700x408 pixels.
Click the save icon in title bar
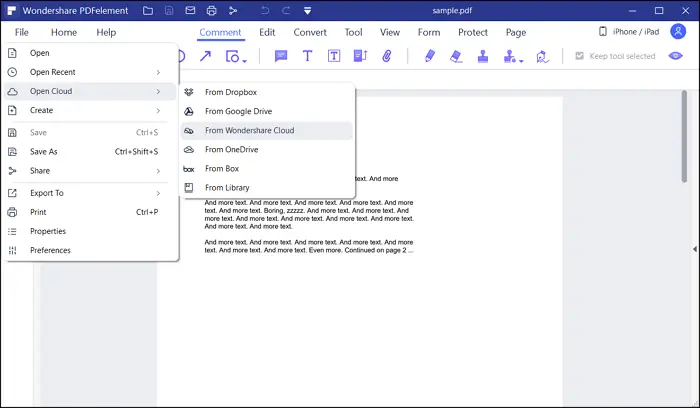coord(169,11)
